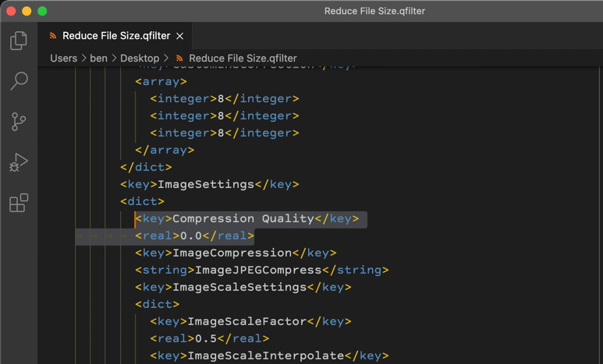Place cursor in the Compression Quality key line
Image resolution: width=603 pixels, height=364 pixels.
tap(247, 219)
